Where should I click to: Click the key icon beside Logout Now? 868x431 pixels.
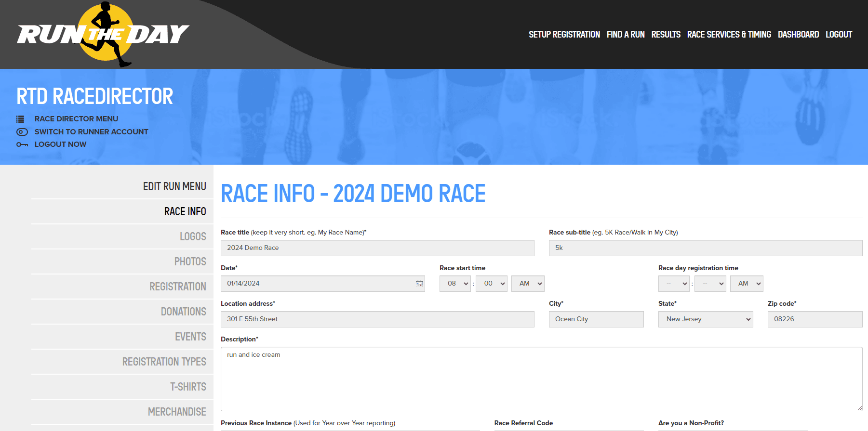[x=22, y=144]
